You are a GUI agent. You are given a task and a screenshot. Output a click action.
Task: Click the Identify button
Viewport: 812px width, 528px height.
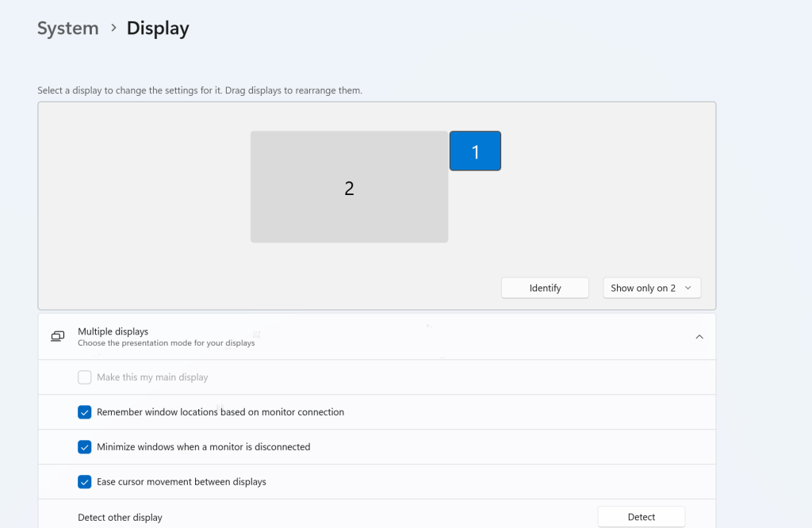545,288
